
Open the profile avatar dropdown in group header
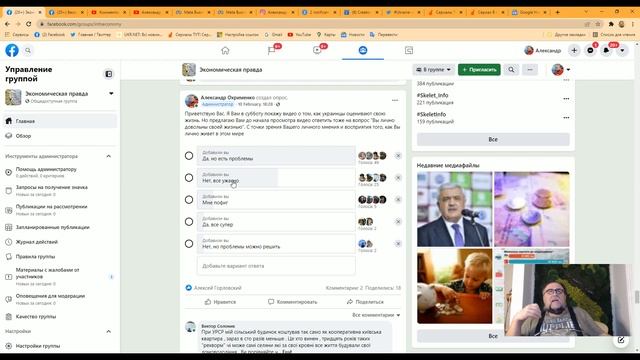561,70
